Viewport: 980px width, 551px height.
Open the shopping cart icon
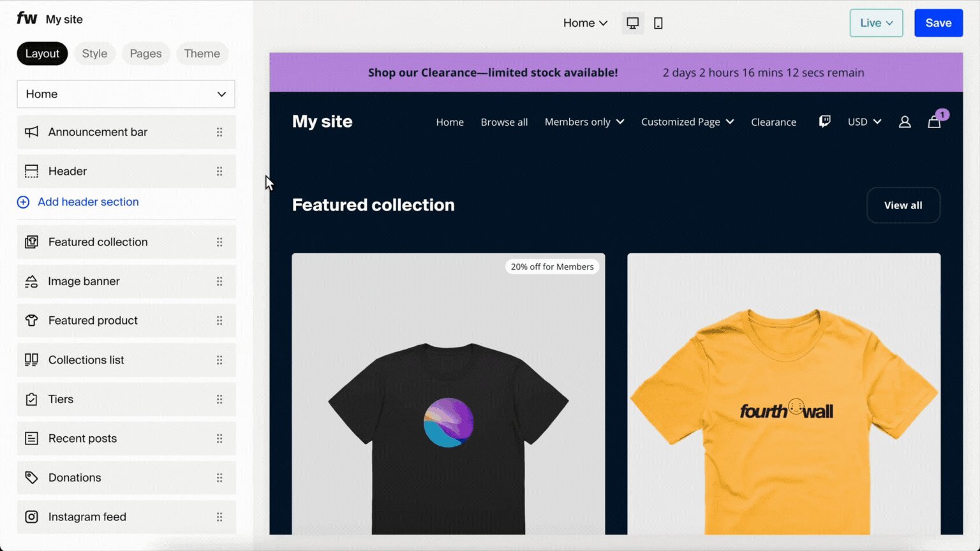tap(934, 122)
